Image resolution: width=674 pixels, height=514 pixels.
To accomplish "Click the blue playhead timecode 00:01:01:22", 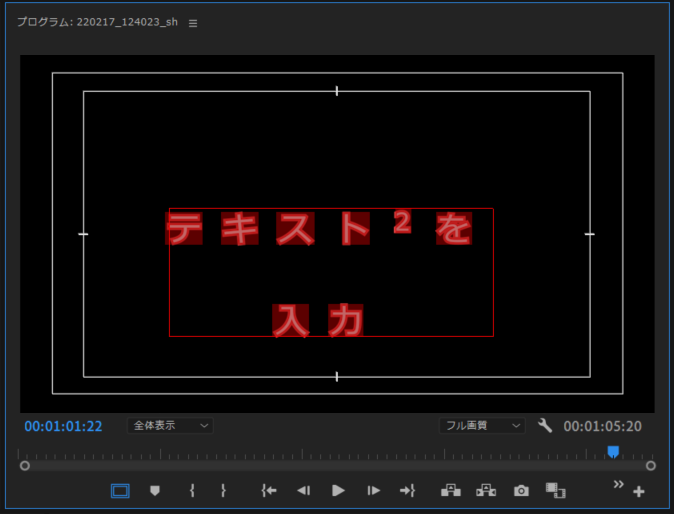I will [x=63, y=426].
